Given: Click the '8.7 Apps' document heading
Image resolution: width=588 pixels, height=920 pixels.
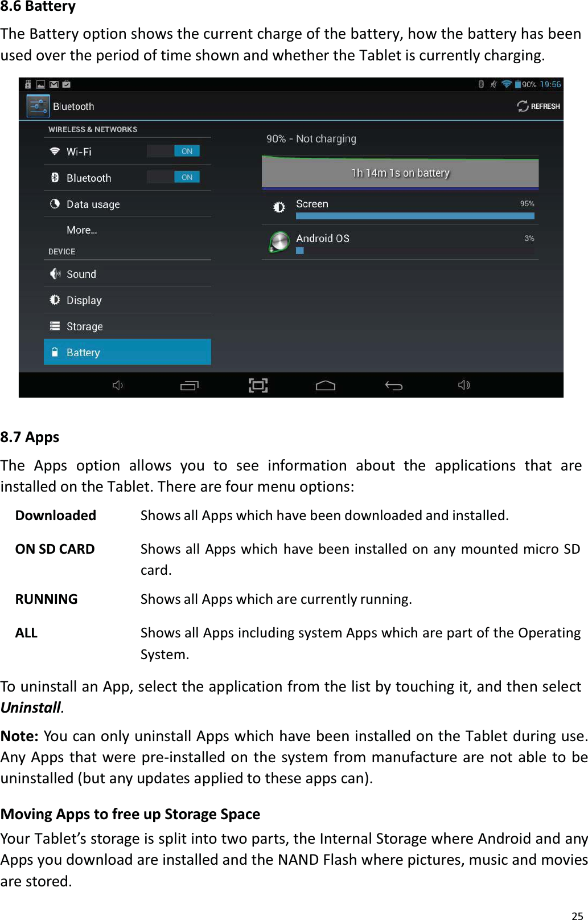Looking at the screenshot, I should [30, 437].
